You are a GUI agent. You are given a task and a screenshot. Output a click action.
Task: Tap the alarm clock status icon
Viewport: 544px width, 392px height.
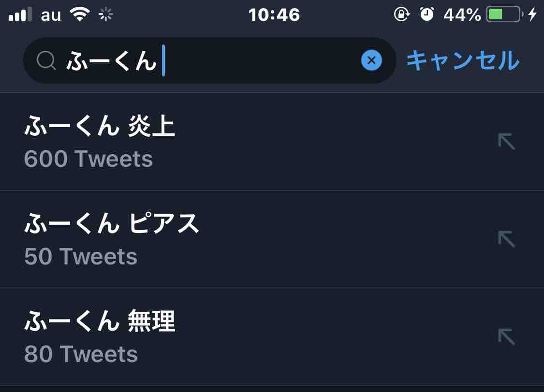tap(426, 15)
